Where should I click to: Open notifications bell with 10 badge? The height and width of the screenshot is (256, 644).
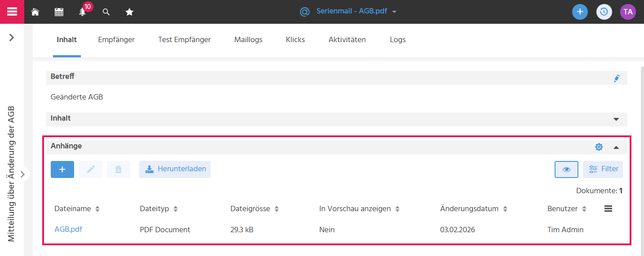click(83, 12)
